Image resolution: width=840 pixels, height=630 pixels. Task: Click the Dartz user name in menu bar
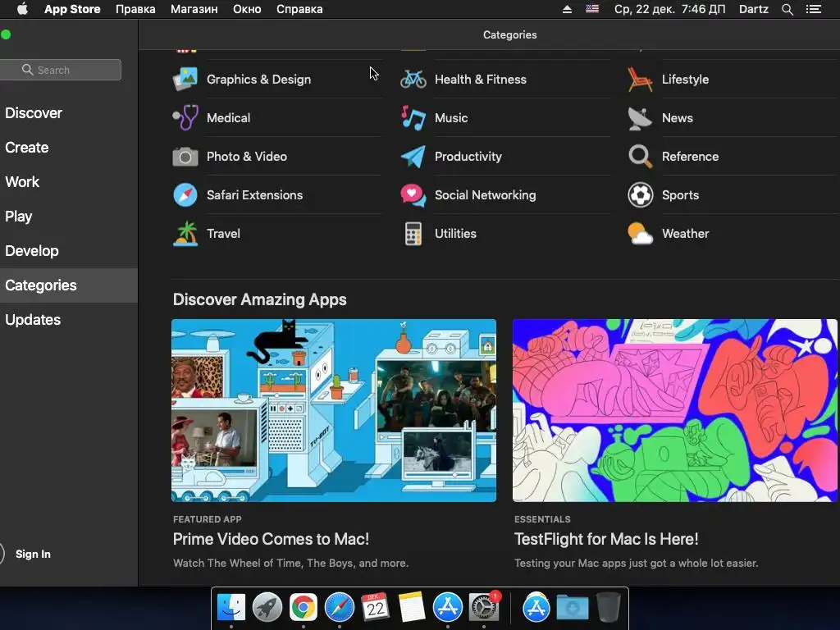pos(754,9)
